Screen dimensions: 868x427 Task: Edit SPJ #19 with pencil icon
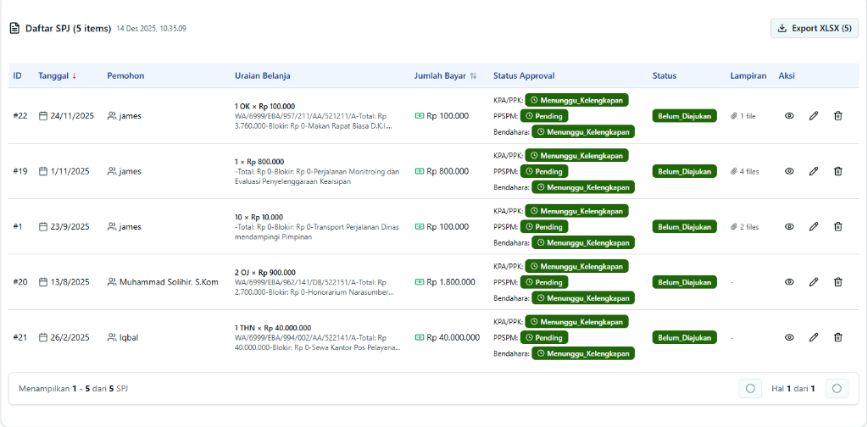(x=814, y=171)
